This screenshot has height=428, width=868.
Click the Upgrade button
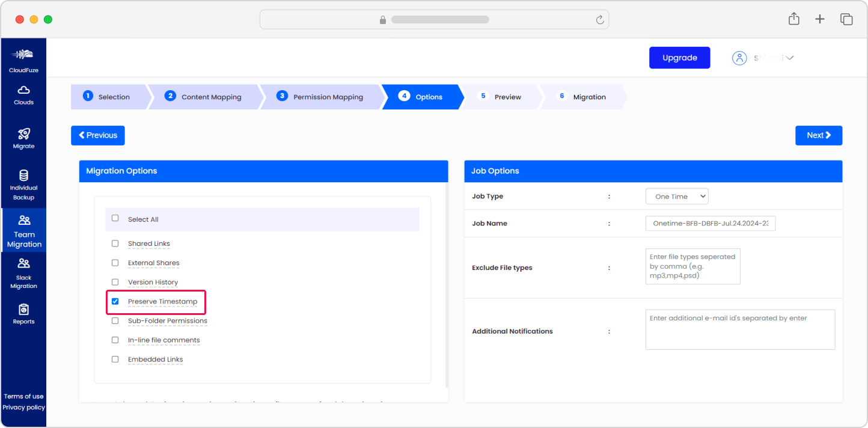pyautogui.click(x=679, y=58)
